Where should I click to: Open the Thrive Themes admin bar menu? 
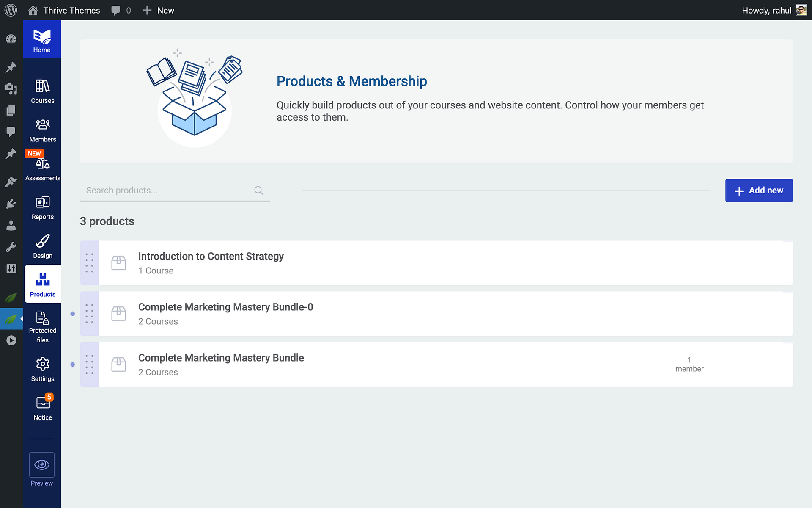tap(71, 10)
